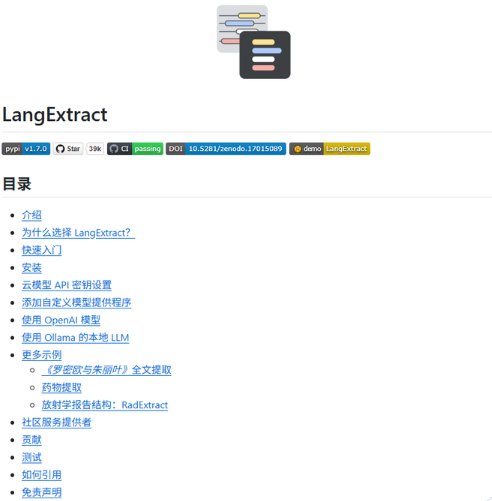Image resolution: width=492 pixels, height=501 pixels.
Task: Open 《罗密欧与朱丽叶》全文提取 link
Action: click(106, 370)
